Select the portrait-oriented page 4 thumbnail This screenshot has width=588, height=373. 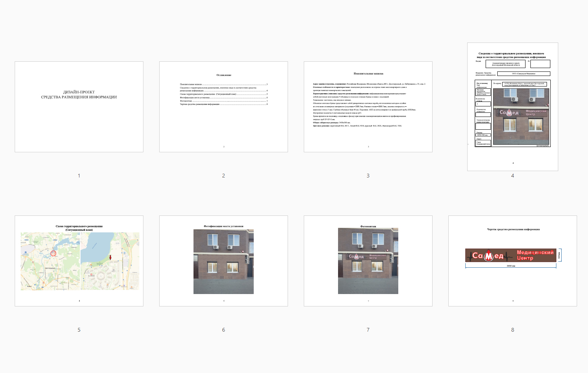[512, 107]
